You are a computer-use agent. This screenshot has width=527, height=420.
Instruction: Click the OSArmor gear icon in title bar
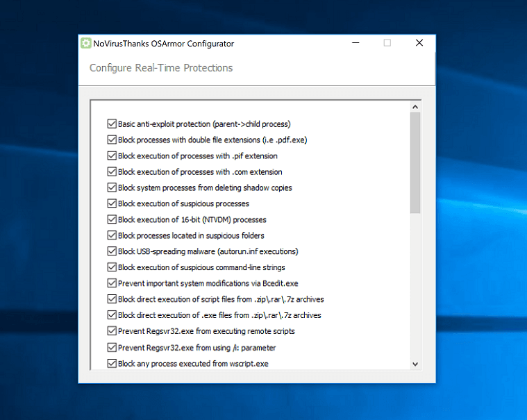click(x=85, y=43)
